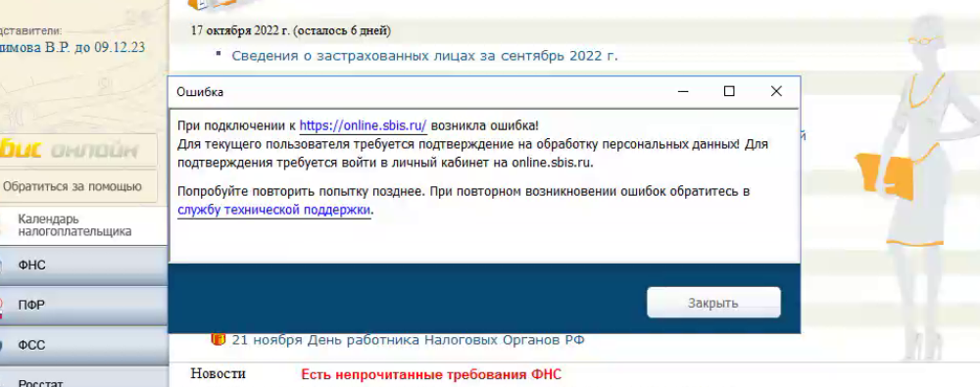The height and width of the screenshot is (387, 980).
Task: Close Ошибка dialog via X icon
Action: coord(776,91)
